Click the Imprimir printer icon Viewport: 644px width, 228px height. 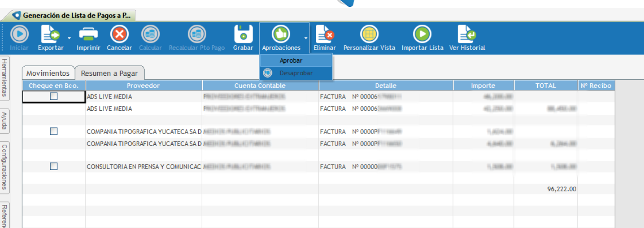[x=88, y=34]
